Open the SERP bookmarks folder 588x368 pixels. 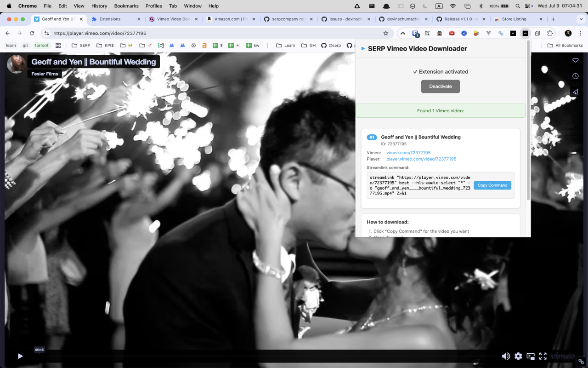click(81, 46)
